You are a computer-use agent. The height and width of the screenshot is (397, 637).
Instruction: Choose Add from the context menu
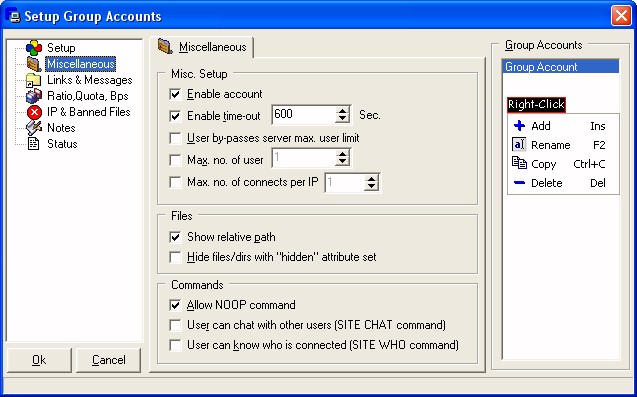coord(563,126)
